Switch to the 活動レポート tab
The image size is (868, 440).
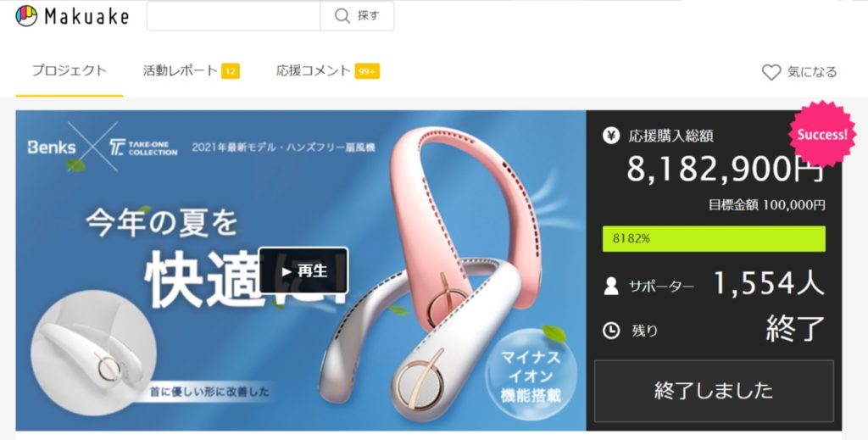pos(181,71)
